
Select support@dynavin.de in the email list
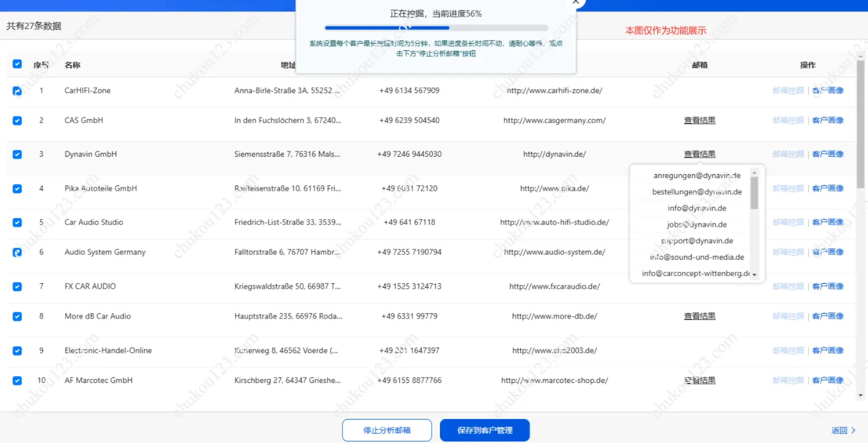coord(697,241)
